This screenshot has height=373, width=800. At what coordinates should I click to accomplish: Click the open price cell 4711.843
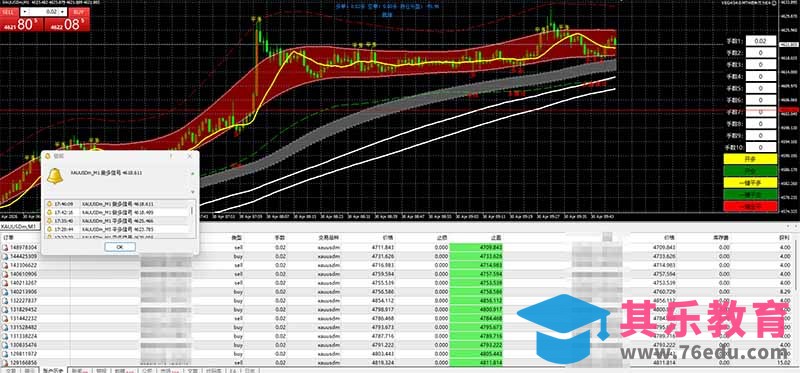tap(383, 247)
